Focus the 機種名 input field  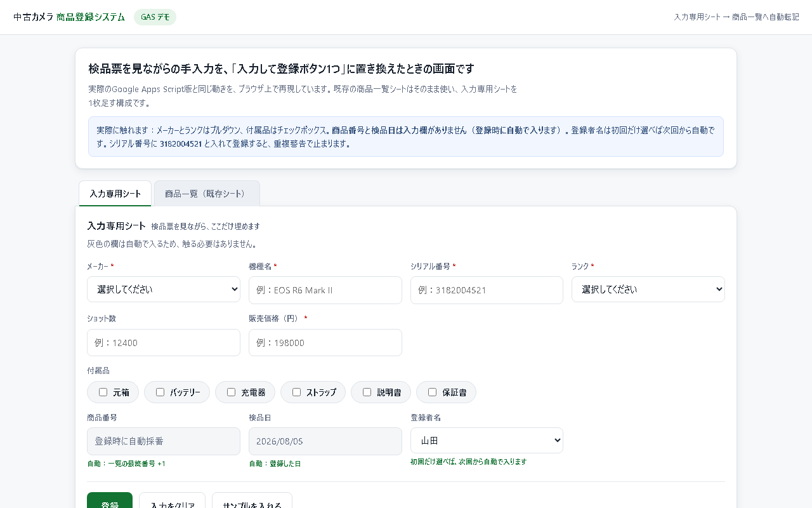coord(325,290)
